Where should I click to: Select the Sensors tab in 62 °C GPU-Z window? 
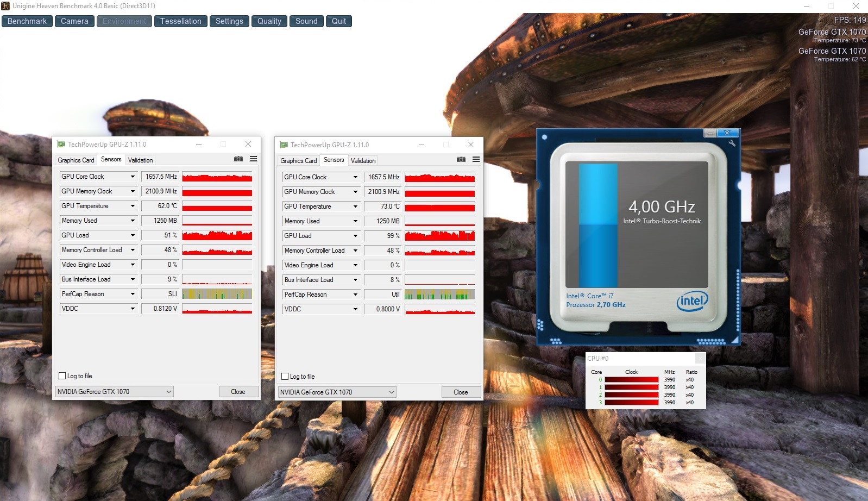(111, 159)
